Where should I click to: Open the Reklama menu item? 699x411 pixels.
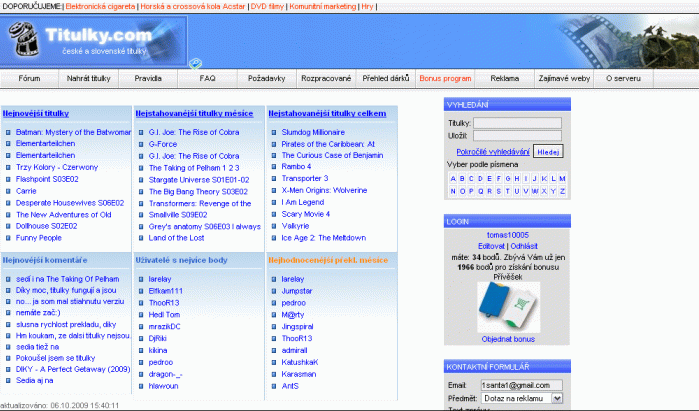coord(505,78)
